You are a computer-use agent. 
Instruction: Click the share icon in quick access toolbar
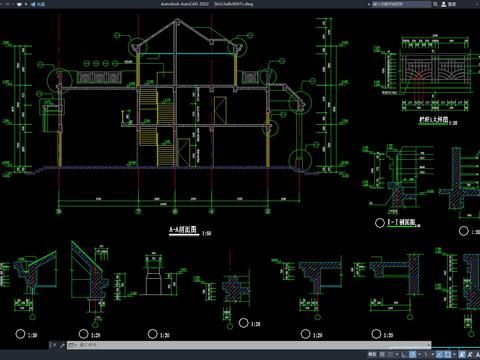click(x=33, y=4)
